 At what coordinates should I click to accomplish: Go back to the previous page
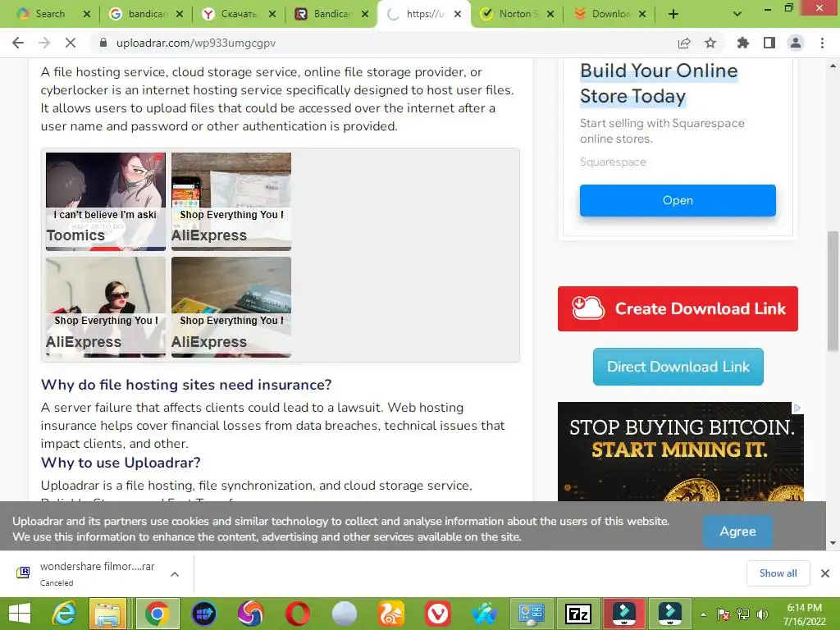pyautogui.click(x=18, y=43)
